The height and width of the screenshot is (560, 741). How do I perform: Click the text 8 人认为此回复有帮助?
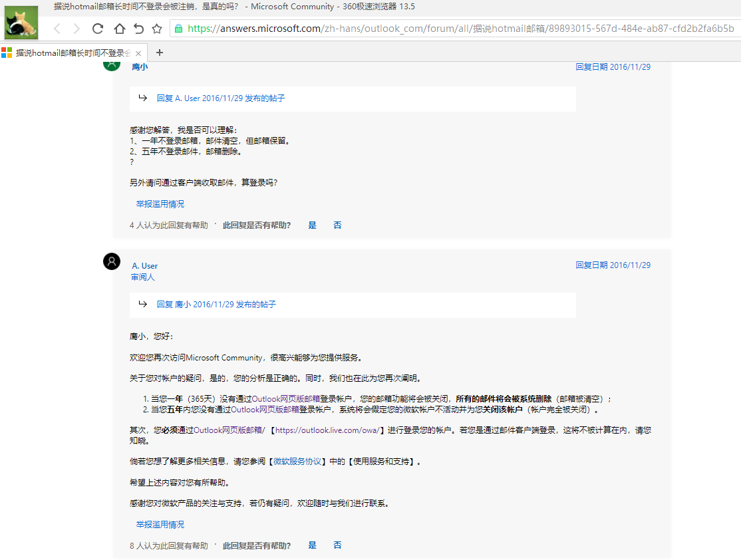[169, 546]
